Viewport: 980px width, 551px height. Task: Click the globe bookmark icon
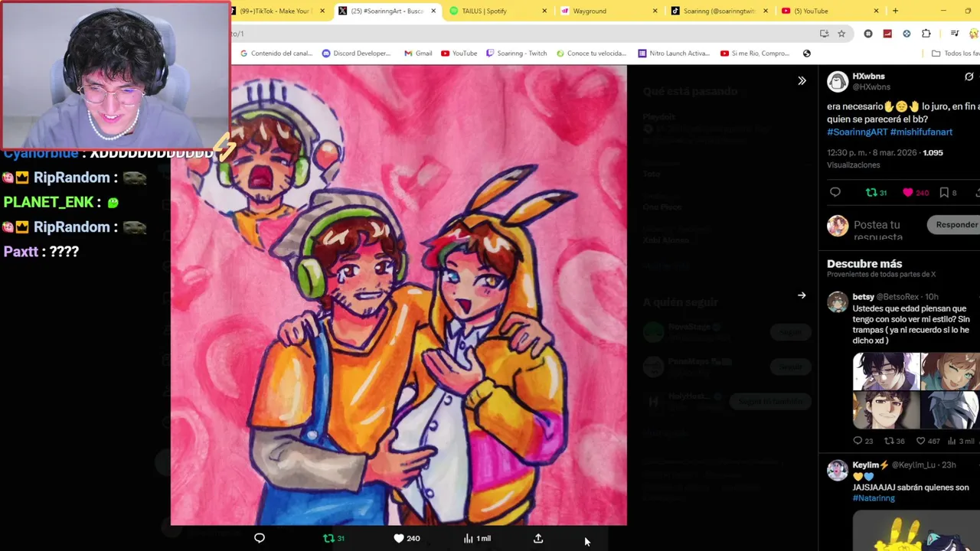[x=806, y=54]
